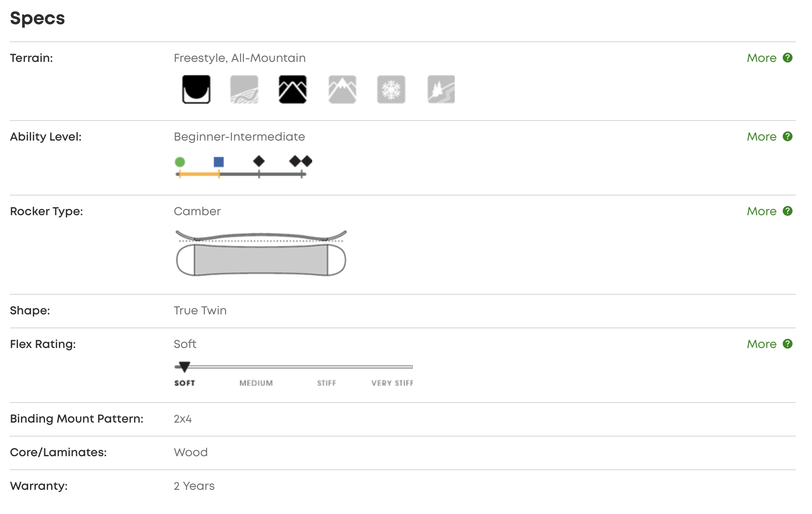Click the trees backcountry terrain icon
The width and height of the screenshot is (812, 514).
441,89
